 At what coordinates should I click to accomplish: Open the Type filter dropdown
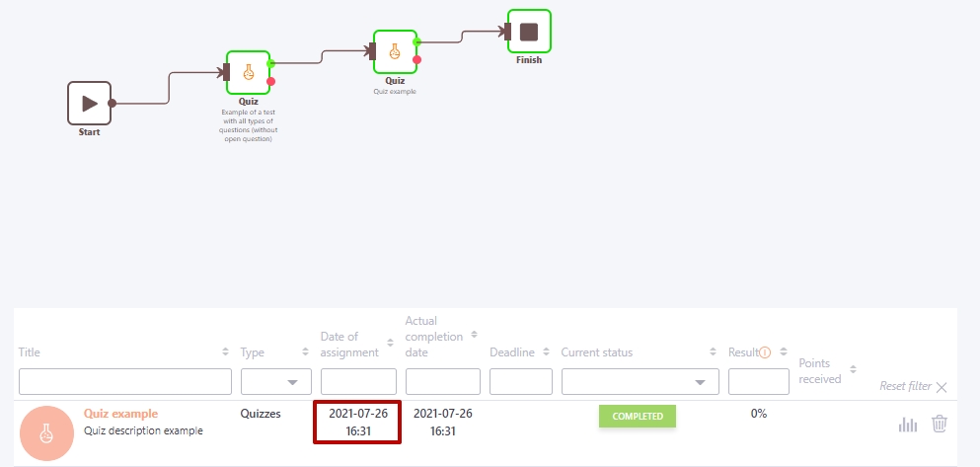coord(276,382)
